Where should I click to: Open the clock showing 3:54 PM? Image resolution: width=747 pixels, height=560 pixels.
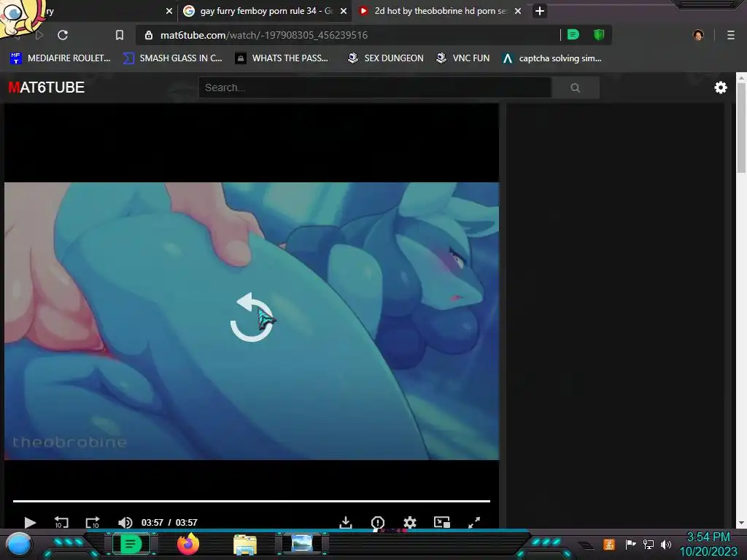pos(708,544)
